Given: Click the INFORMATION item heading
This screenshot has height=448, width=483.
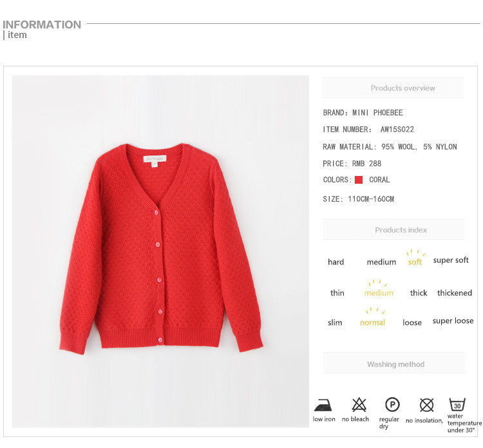Looking at the screenshot, I should pos(42,29).
